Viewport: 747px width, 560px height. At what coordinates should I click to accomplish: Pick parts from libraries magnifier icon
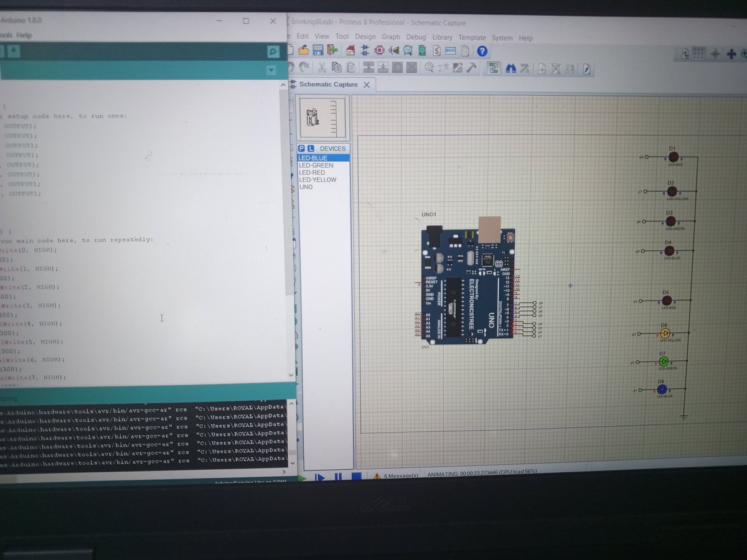tap(428, 68)
